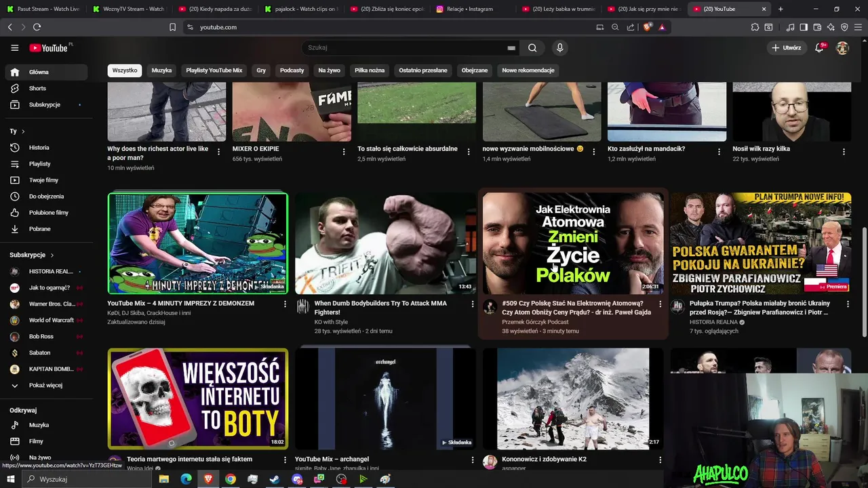Click the zoom-out magnifier in address bar
Viewport: 868px width, 488px height.
click(615, 27)
